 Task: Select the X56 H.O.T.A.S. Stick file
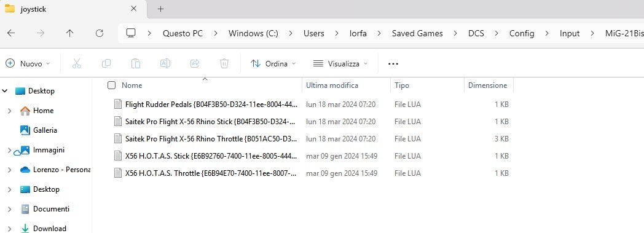pyautogui.click(x=211, y=156)
